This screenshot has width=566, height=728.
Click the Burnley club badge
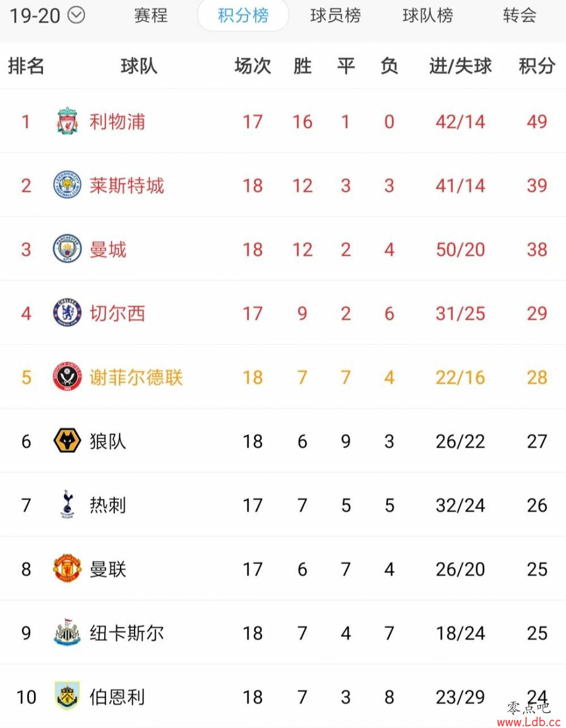67,696
